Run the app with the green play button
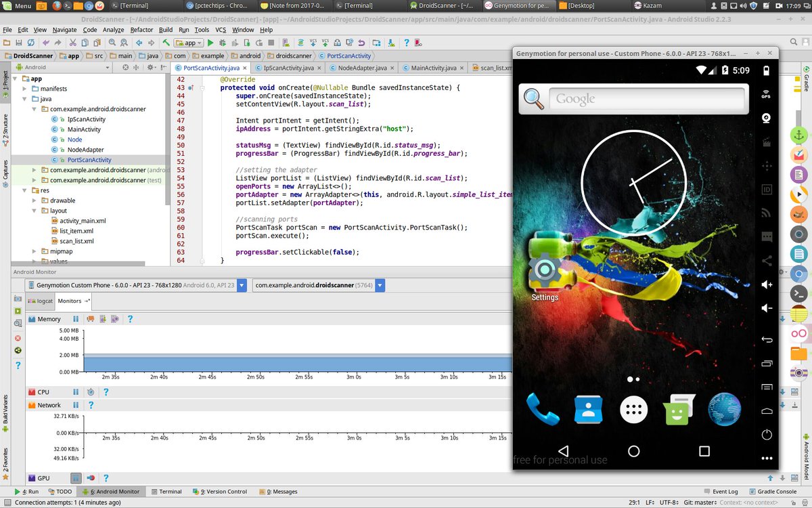Image resolution: width=812 pixels, height=508 pixels. tap(210, 42)
